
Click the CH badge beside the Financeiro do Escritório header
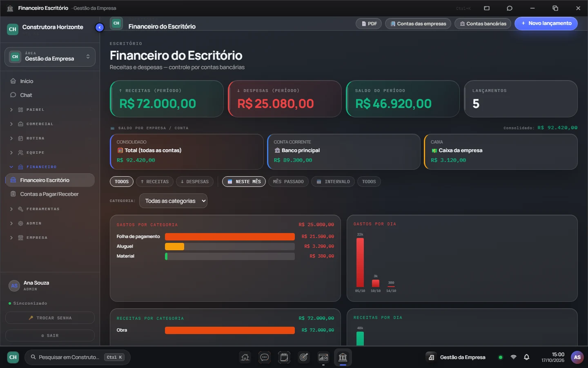[x=116, y=23]
